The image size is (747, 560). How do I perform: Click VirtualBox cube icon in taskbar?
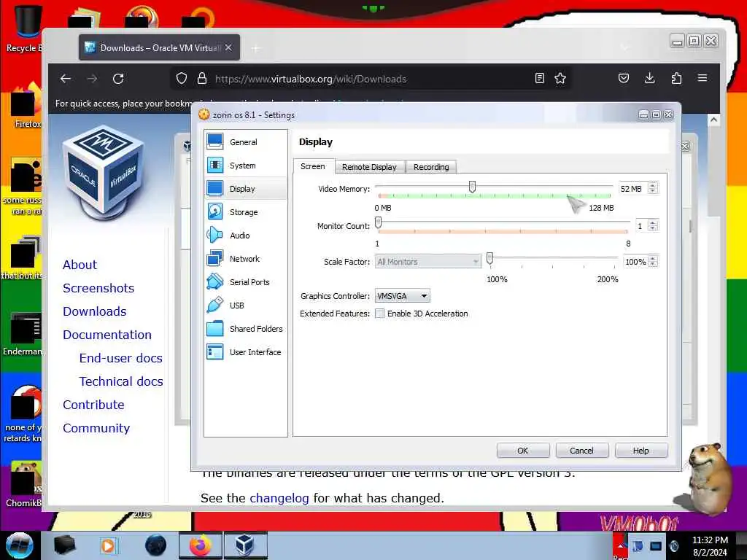[245, 545]
